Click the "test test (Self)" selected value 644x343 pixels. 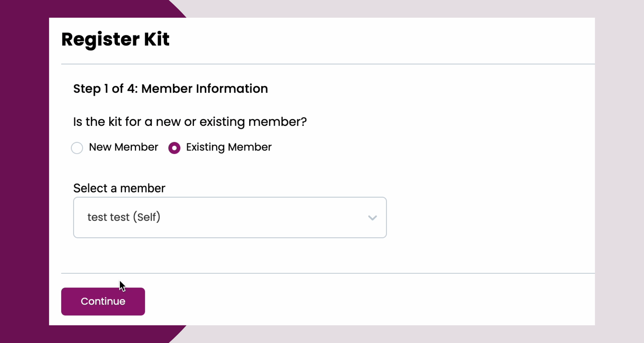pyautogui.click(x=124, y=217)
